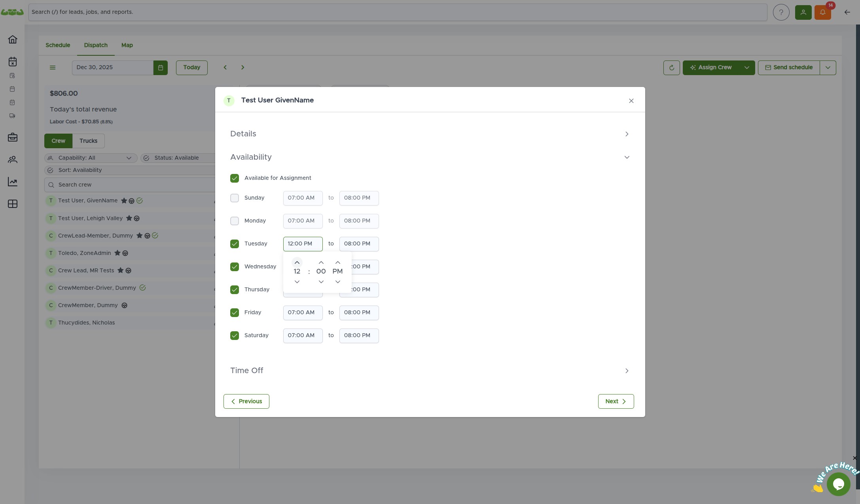This screenshot has height=504, width=860.
Task: Open the Sort: Availability dropdown
Action: point(130,170)
